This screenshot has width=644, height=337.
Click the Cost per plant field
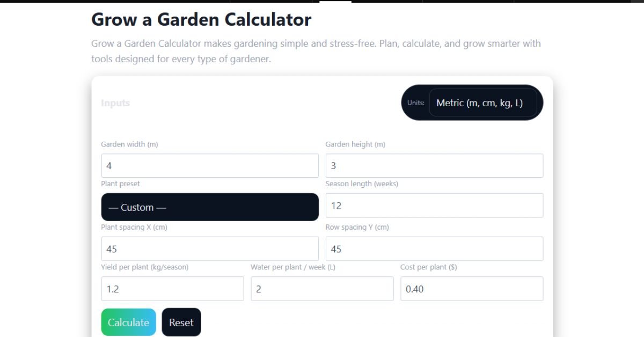tap(472, 289)
